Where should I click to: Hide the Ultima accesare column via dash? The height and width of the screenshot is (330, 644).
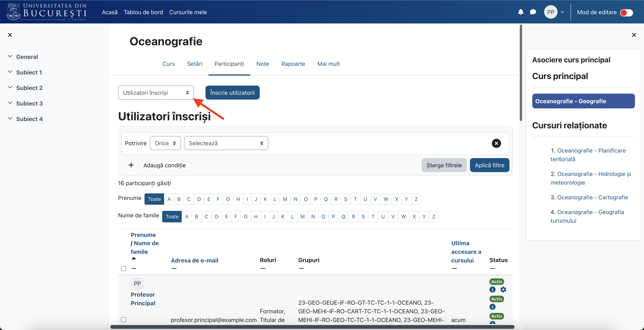click(454, 268)
